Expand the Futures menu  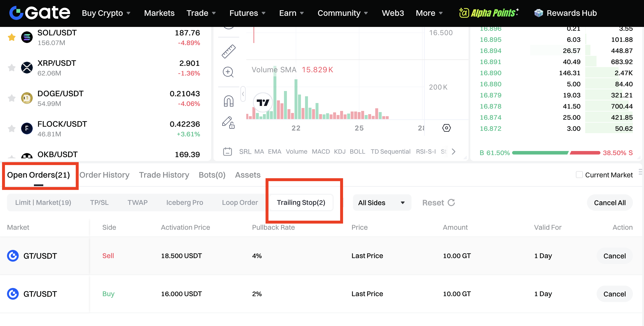tap(247, 13)
